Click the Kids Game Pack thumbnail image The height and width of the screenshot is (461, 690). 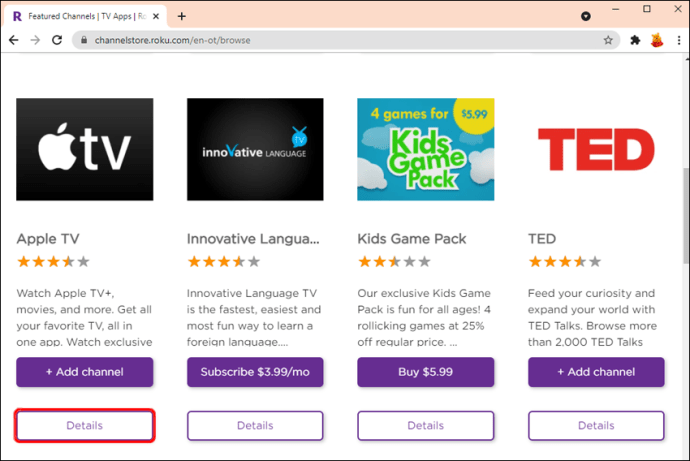click(x=425, y=149)
